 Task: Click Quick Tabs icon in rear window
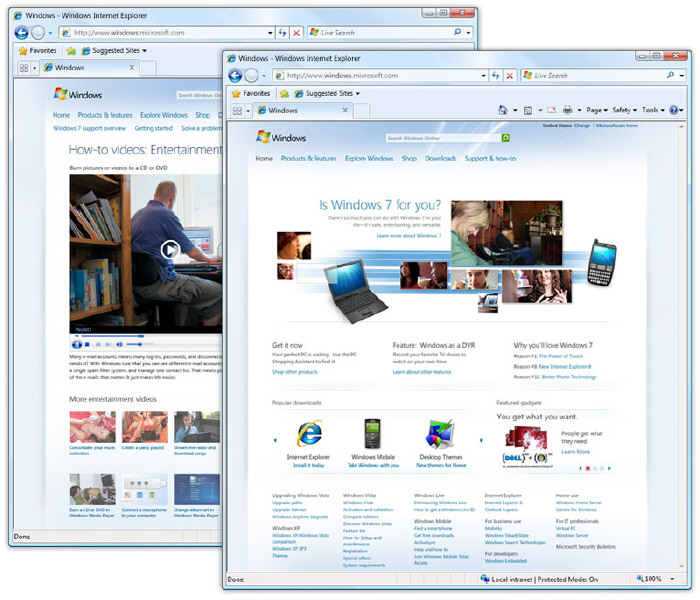(24, 68)
